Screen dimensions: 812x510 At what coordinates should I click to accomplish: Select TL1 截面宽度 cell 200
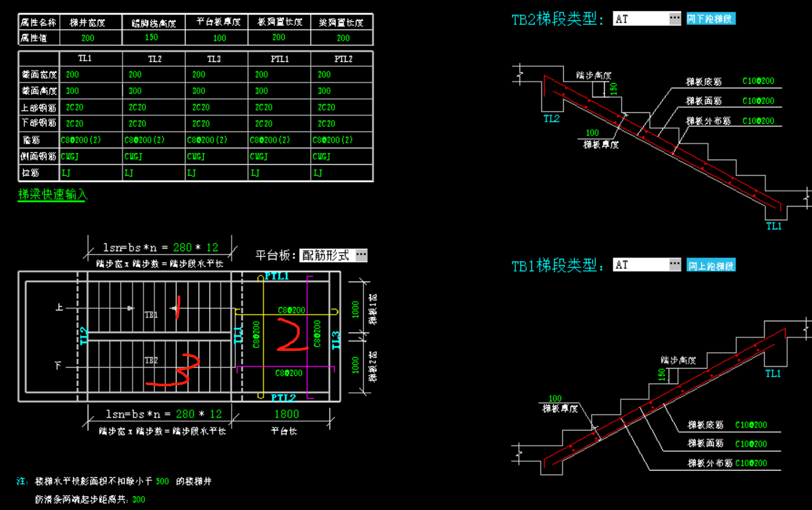coord(73,74)
